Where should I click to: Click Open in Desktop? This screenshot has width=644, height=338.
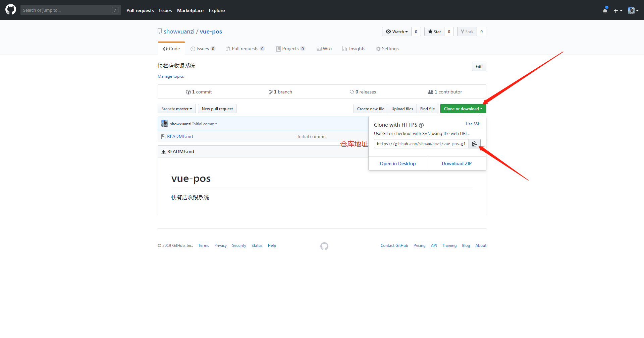[398, 163]
